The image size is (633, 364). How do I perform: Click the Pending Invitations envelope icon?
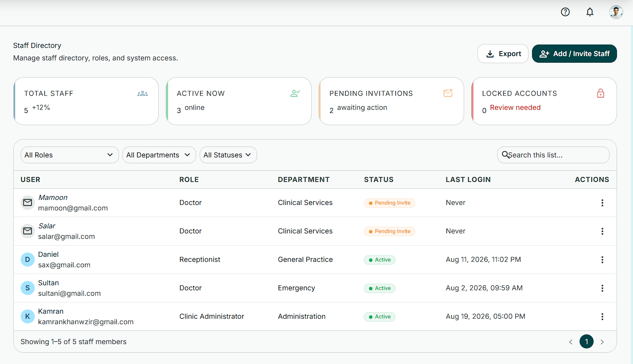pyautogui.click(x=448, y=93)
